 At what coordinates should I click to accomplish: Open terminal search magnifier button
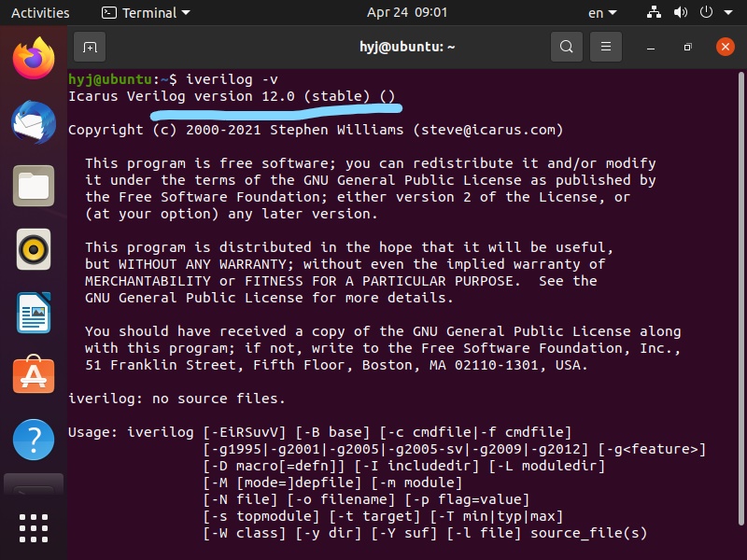(566, 47)
